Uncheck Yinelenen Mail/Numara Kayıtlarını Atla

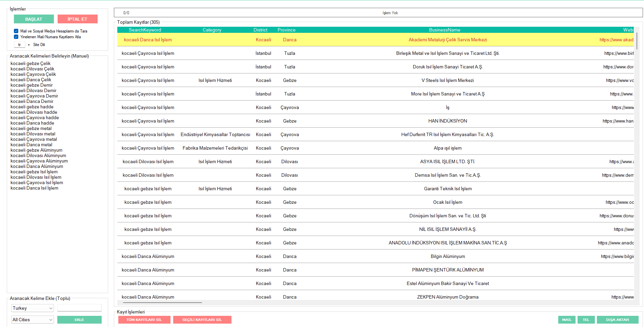click(x=16, y=37)
